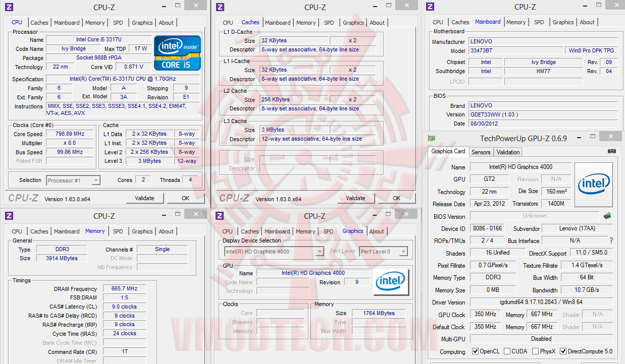Click the CPU-Z logo icon in the Graphics window title bar
The image size is (625, 364).
pyautogui.click(x=220, y=216)
